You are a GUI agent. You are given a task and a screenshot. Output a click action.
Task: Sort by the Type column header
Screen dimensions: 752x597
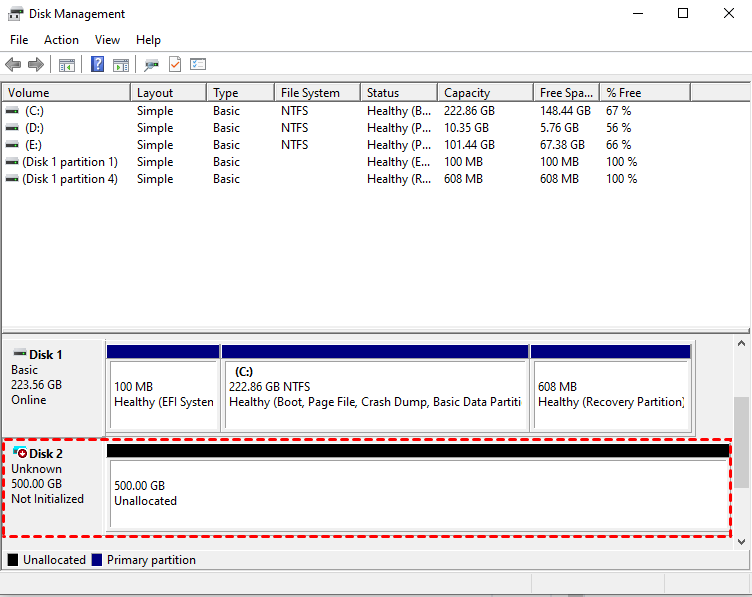[241, 93]
